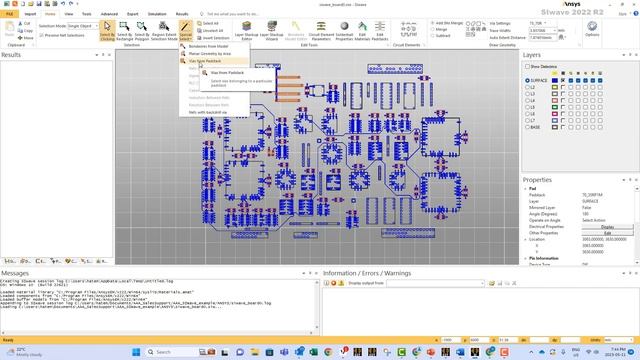Switch to the Advanced ribbon tab
The width and height of the screenshot is (640, 360).
point(109,14)
